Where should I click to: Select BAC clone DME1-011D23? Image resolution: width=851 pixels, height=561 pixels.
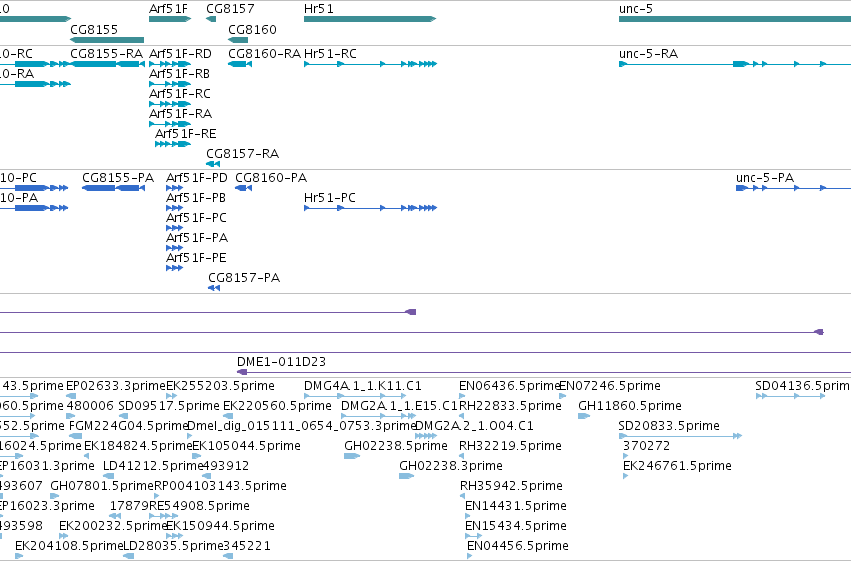[x=281, y=362]
